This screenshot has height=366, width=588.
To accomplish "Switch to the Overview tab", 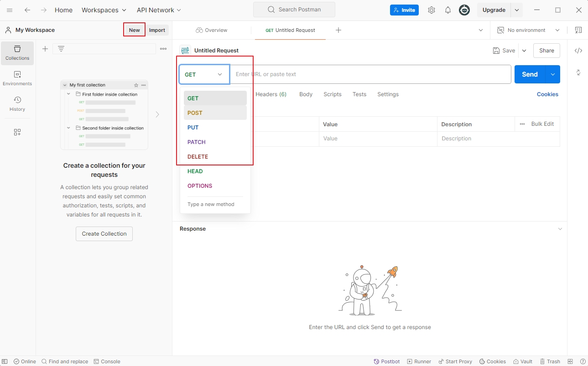I will click(212, 30).
